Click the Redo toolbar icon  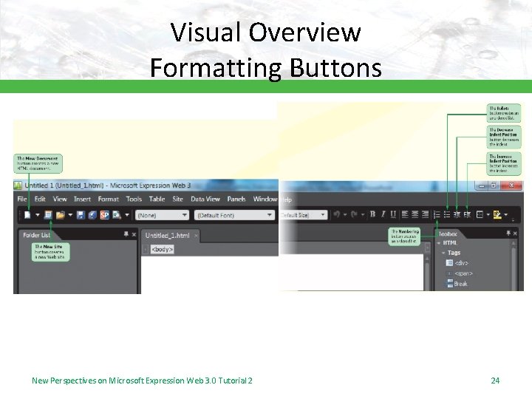pyautogui.click(x=354, y=214)
